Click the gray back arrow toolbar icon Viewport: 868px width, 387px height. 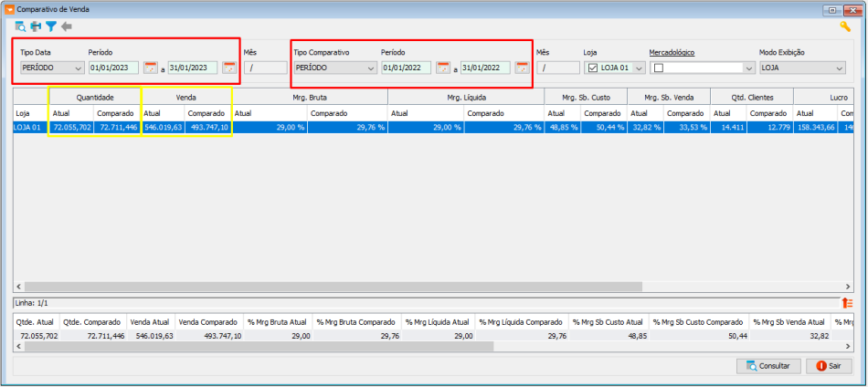pos(67,26)
